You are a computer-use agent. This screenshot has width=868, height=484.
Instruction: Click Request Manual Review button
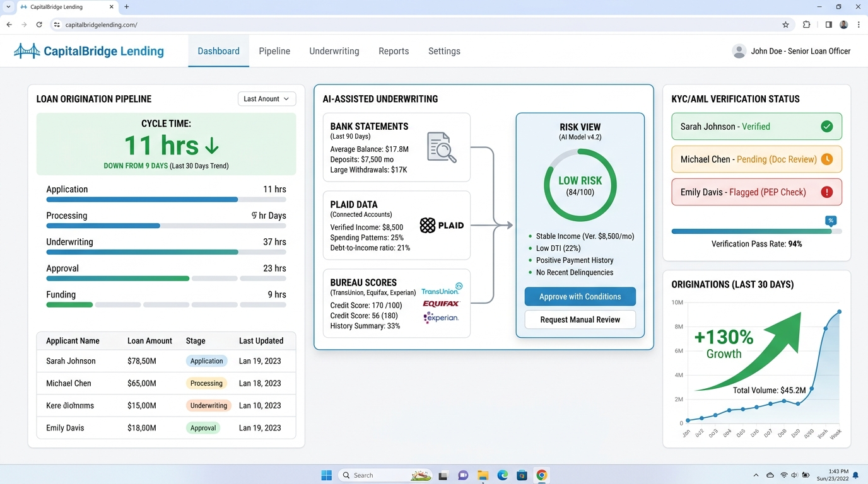[x=580, y=320]
